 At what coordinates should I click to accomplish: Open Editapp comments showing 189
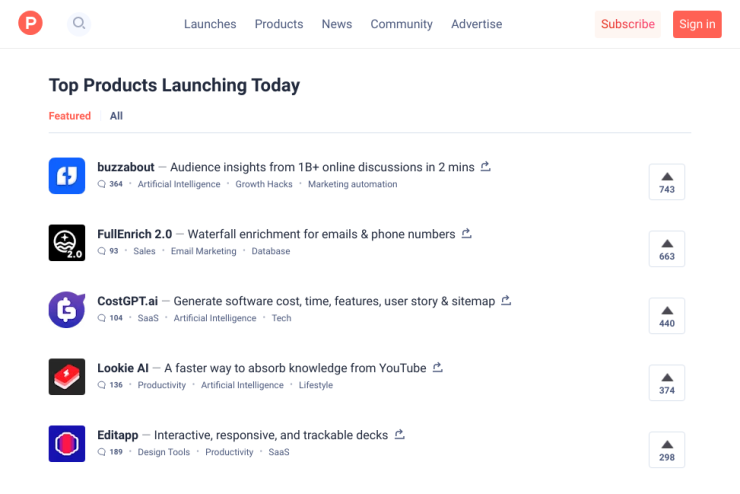[x=110, y=452]
